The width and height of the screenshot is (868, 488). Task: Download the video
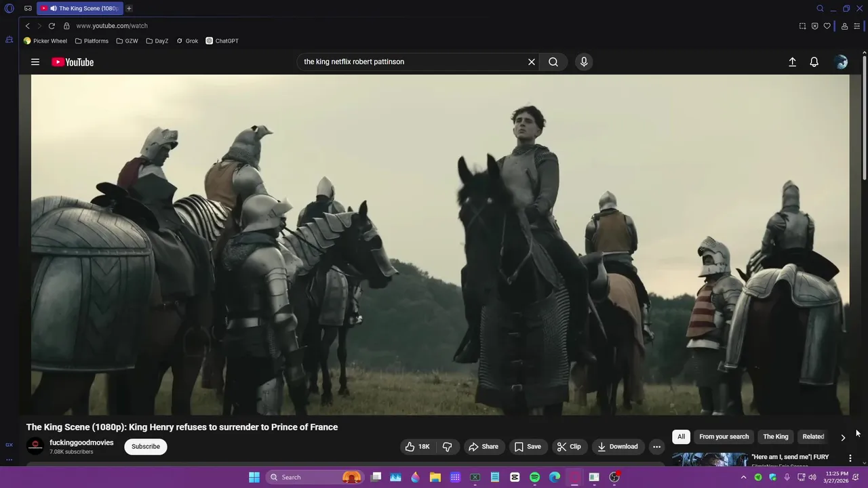click(x=618, y=447)
